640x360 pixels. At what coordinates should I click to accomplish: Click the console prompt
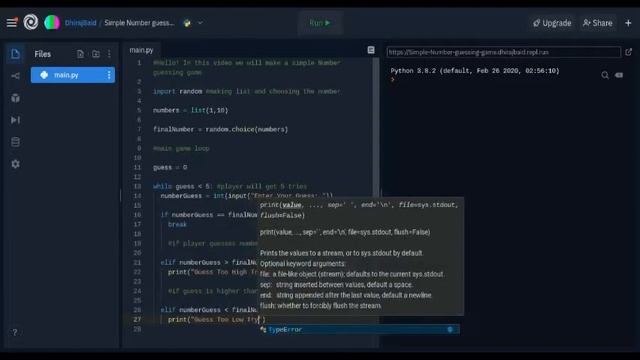(393, 80)
